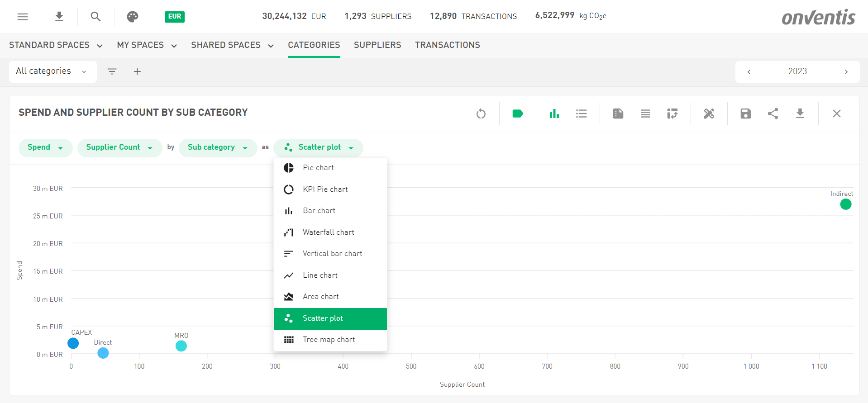Image resolution: width=868 pixels, height=403 pixels.
Task: Click the color palette theme icon
Action: coord(132,17)
